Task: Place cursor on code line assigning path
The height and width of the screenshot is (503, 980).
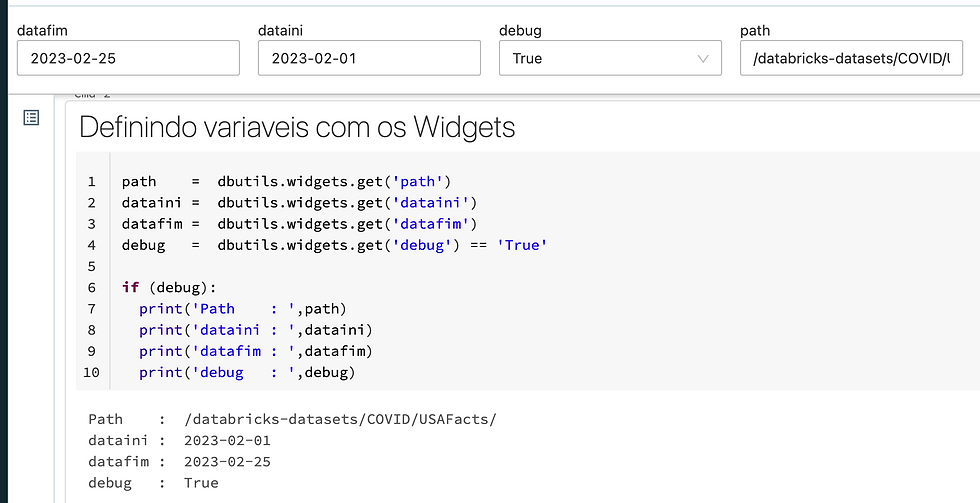Action: pos(286,181)
